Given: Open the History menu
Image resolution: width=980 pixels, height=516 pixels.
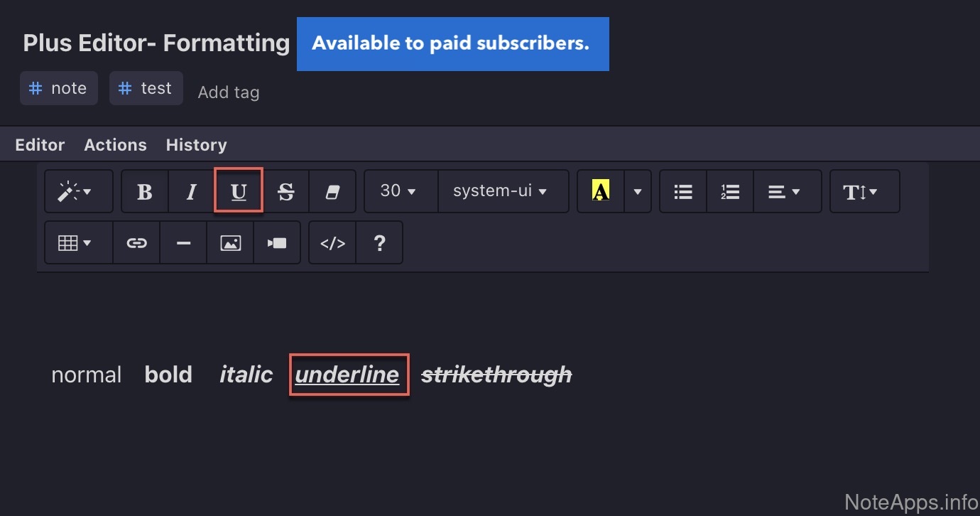Looking at the screenshot, I should (x=196, y=145).
